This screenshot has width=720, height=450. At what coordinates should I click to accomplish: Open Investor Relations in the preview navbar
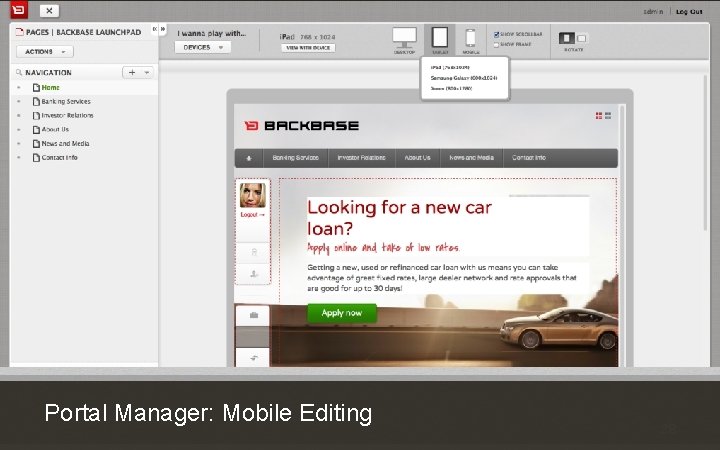point(361,158)
